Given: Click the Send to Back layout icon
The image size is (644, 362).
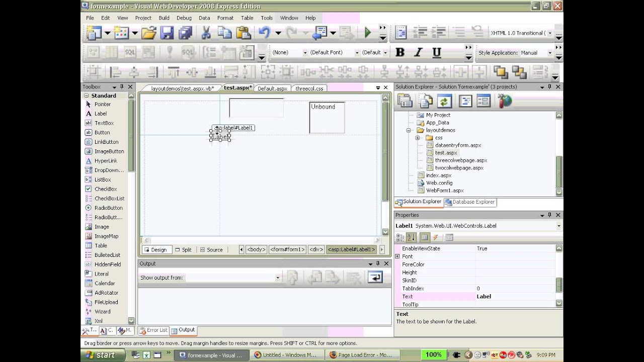Looking at the screenshot, I should [x=519, y=72].
